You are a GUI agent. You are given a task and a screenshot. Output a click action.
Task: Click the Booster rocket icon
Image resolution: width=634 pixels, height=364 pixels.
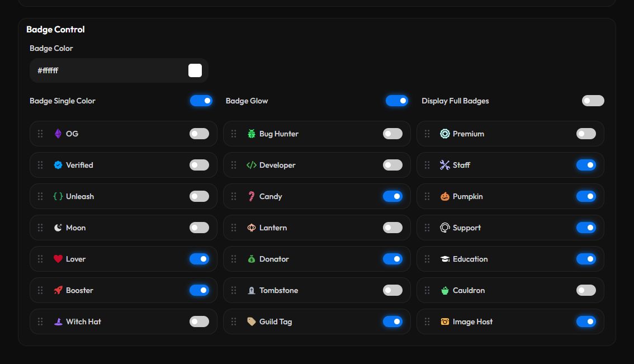pos(58,290)
